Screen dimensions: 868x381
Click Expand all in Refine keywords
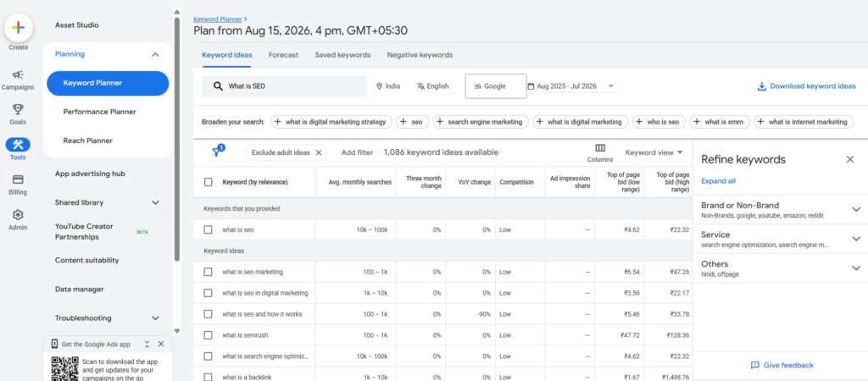point(718,181)
